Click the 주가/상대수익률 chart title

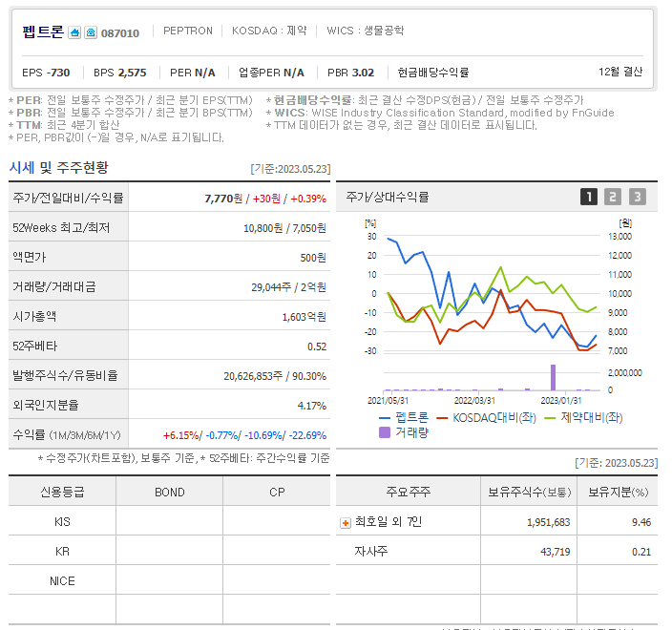click(x=388, y=197)
